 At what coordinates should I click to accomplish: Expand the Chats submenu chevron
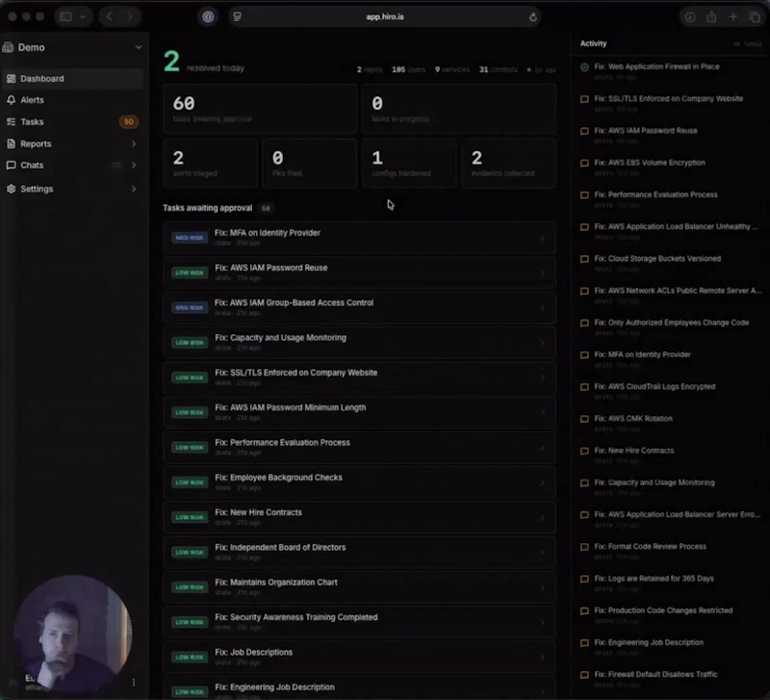coord(134,165)
